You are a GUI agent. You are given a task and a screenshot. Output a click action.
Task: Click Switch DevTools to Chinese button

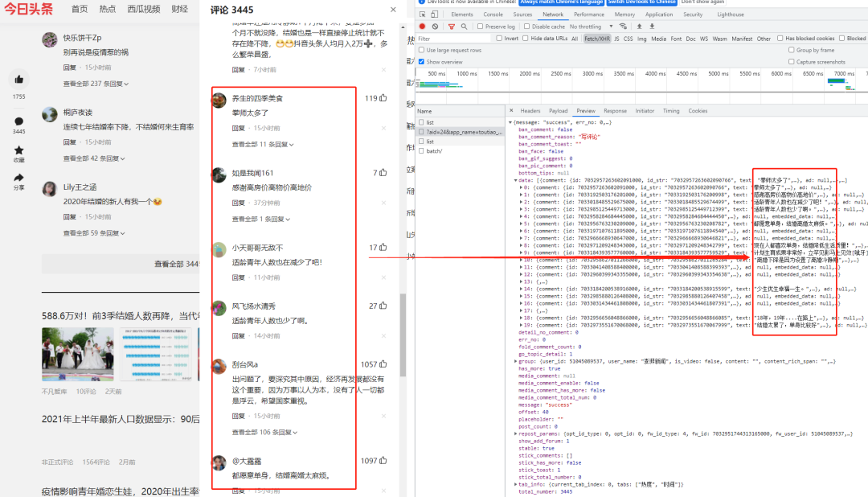point(641,2)
